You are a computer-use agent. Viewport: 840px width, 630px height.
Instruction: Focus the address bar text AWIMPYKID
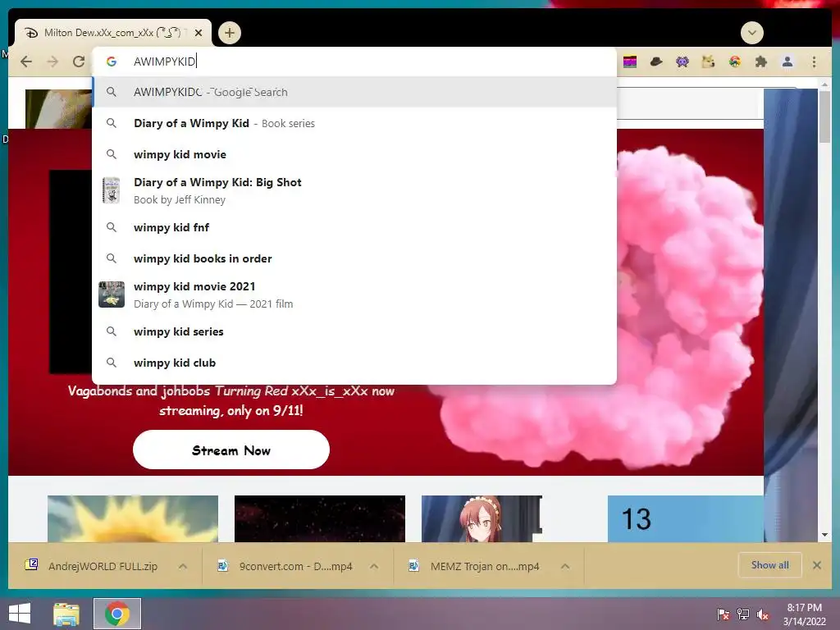[164, 62]
